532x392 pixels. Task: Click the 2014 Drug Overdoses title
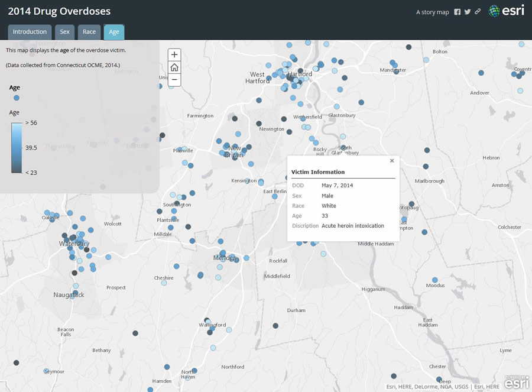click(x=59, y=11)
